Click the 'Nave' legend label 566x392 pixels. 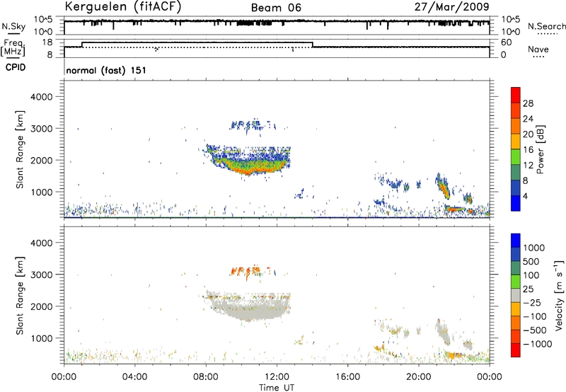coord(538,49)
